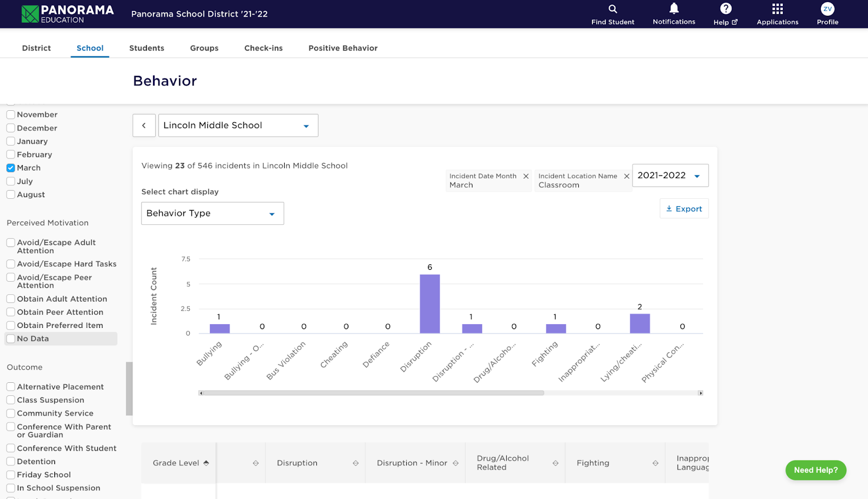Remove the Incident Location Classroom filter

click(x=627, y=176)
